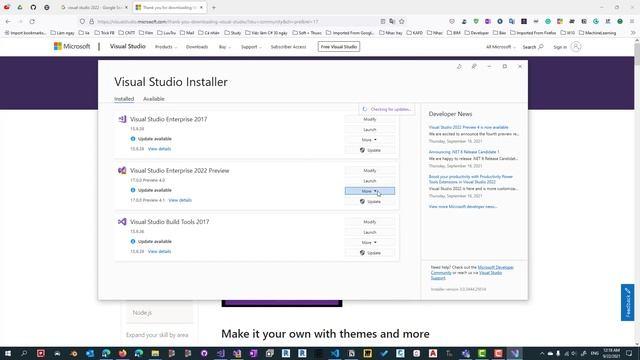Click the Build Tools 2017 update info icon
The height and width of the screenshot is (360, 640).
tap(133, 242)
